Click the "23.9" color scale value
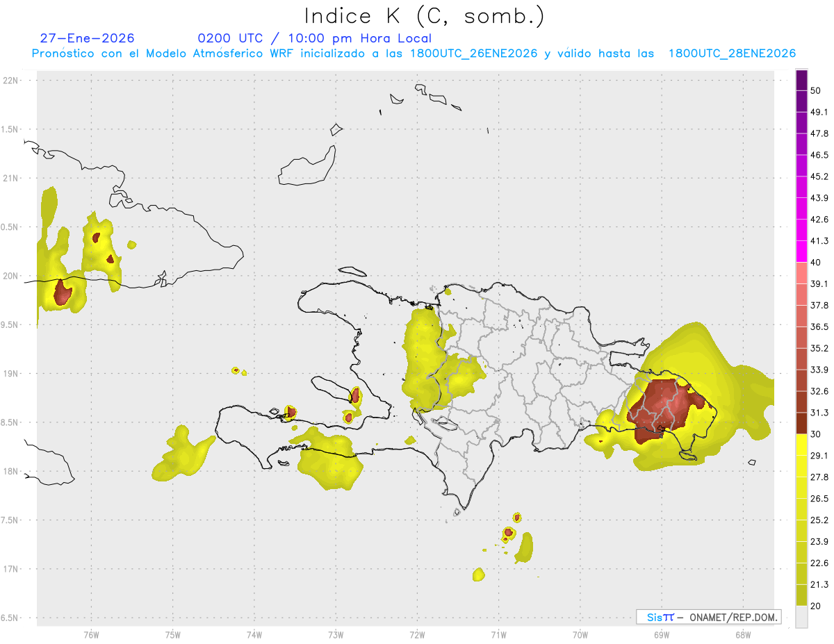 (819, 542)
